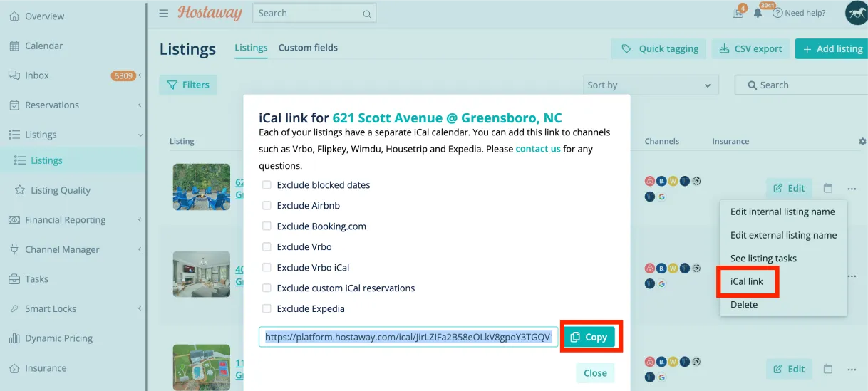Export listings with CSV export

tap(750, 48)
